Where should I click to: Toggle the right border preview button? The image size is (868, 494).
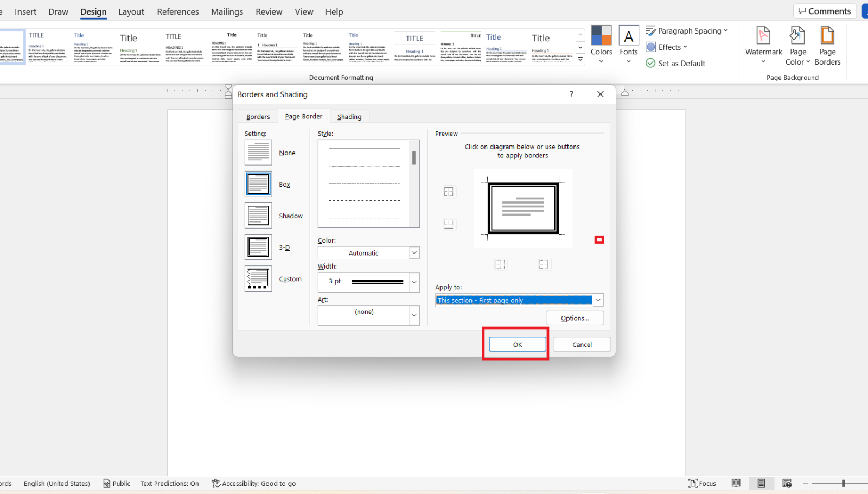click(x=544, y=264)
